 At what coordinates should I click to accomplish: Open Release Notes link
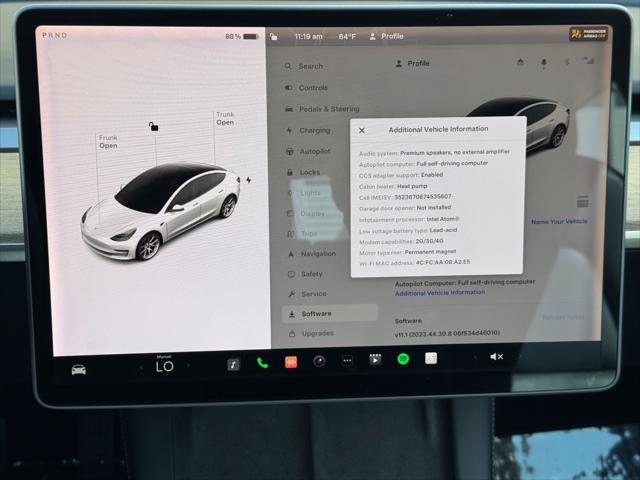(563, 317)
